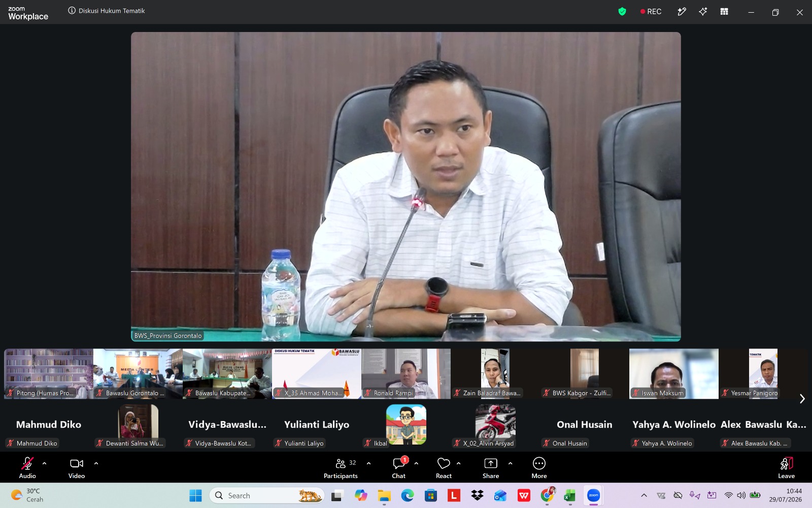This screenshot has height=508, width=812.
Task: Change layout with the View grid icon
Action: pos(724,11)
